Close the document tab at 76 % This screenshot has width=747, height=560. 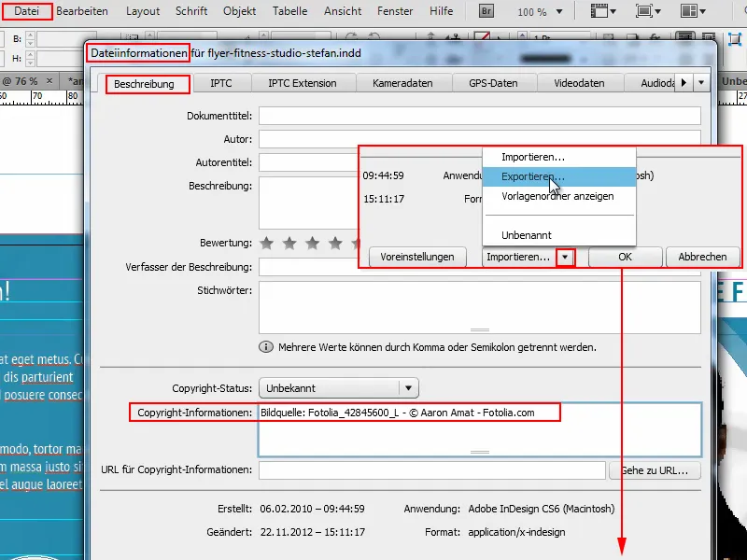[x=49, y=81]
